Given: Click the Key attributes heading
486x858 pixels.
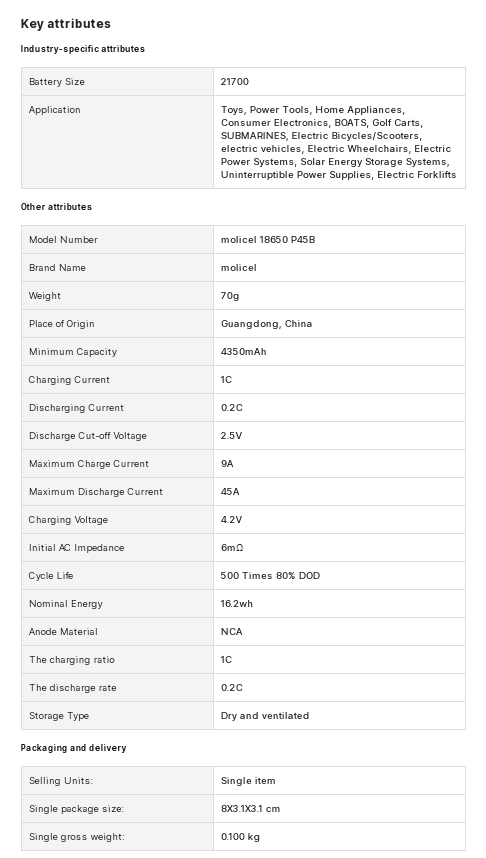Looking at the screenshot, I should click(66, 24).
